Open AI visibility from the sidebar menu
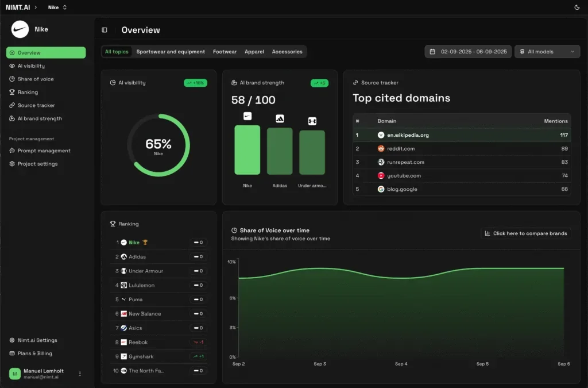Image resolution: width=588 pixels, height=388 pixels. (32, 65)
